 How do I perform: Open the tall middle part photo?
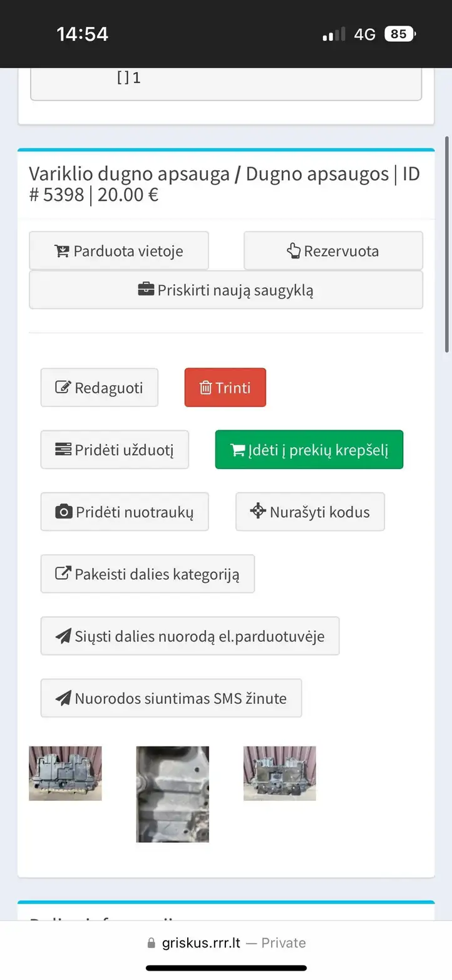pos(173,794)
